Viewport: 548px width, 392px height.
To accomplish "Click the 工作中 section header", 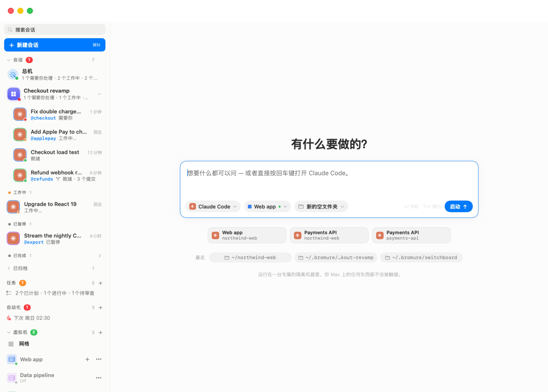I will [x=20, y=193].
